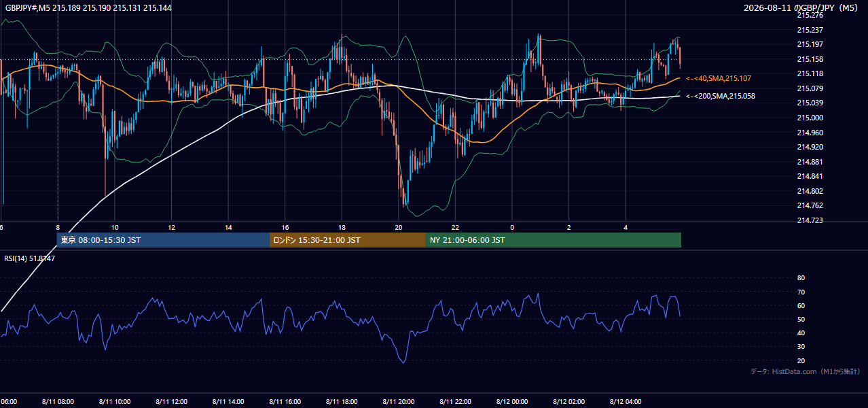Click the RSI(14) 51.8147 indicator label
868x408 pixels.
[30, 258]
